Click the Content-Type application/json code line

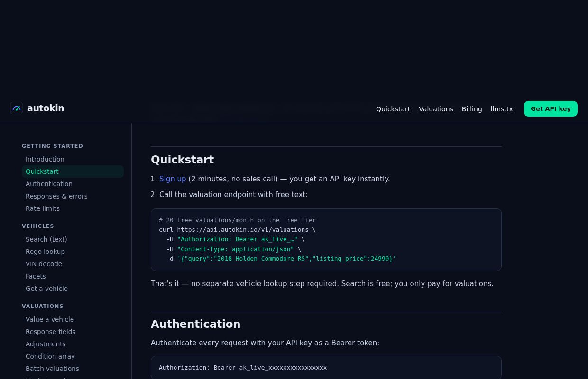point(234,249)
